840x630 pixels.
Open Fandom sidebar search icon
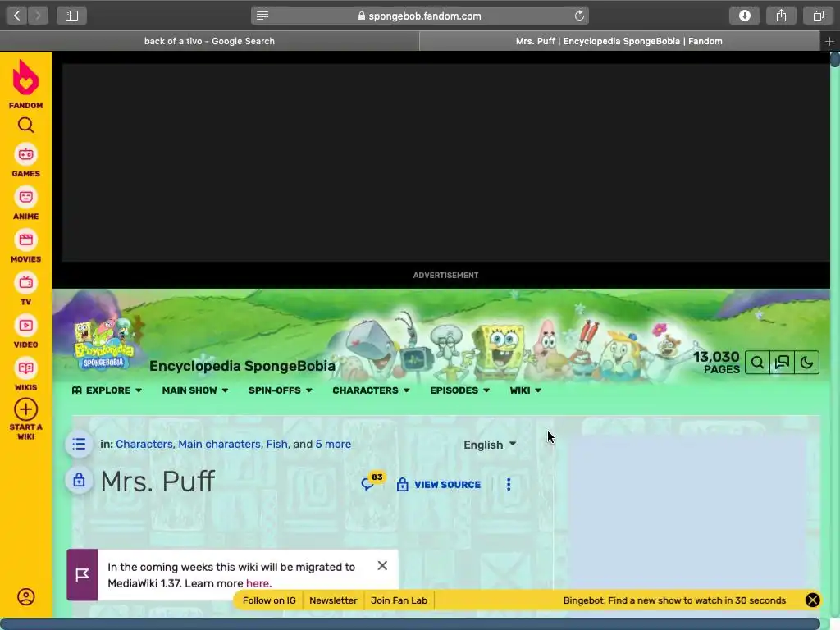pyautogui.click(x=25, y=125)
